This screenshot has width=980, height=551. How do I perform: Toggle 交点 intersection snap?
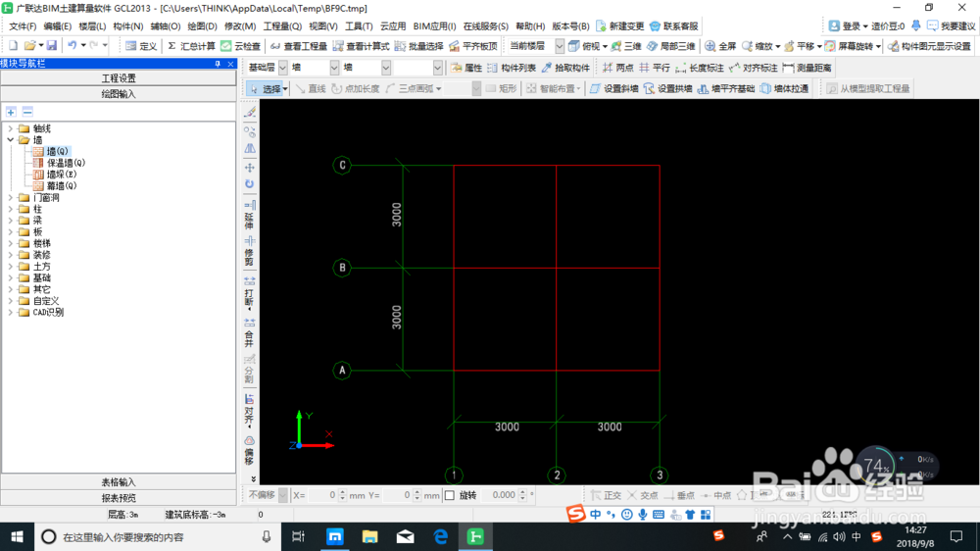643,495
